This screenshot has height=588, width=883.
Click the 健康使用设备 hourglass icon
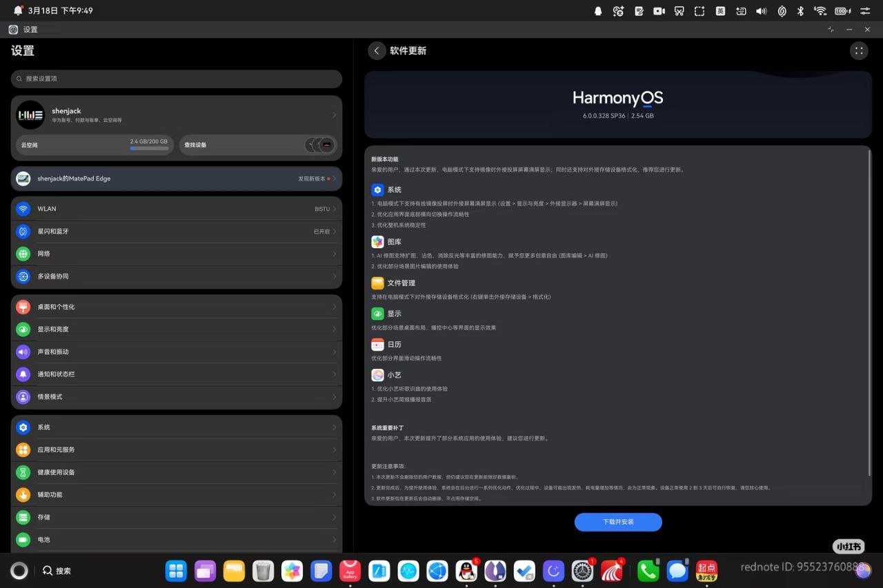click(x=23, y=472)
